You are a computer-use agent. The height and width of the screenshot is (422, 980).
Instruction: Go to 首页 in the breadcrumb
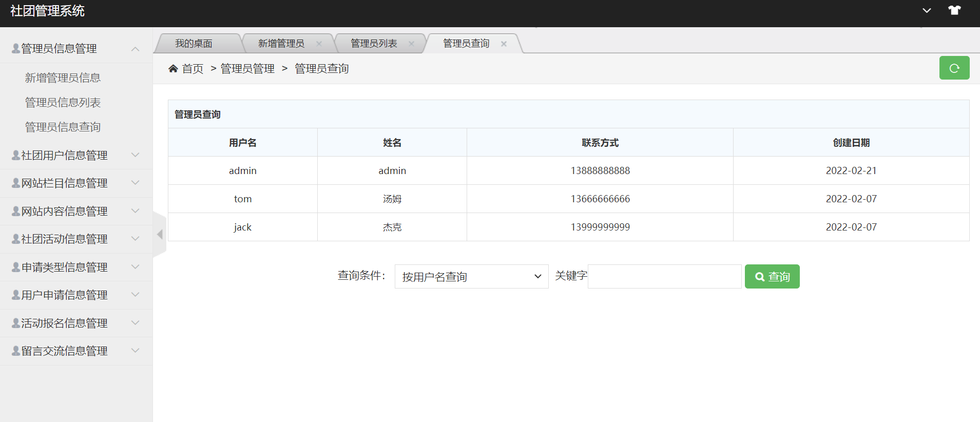coord(193,68)
